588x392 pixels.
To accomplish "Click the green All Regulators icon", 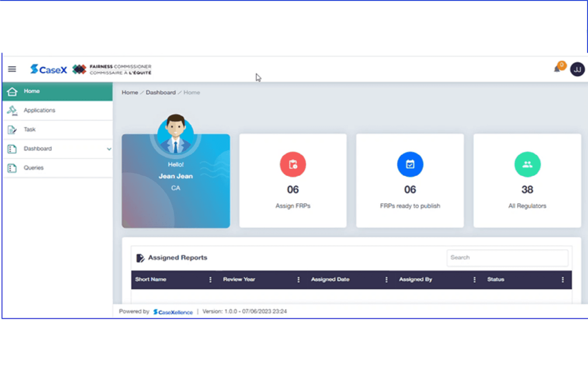I will coord(527,164).
